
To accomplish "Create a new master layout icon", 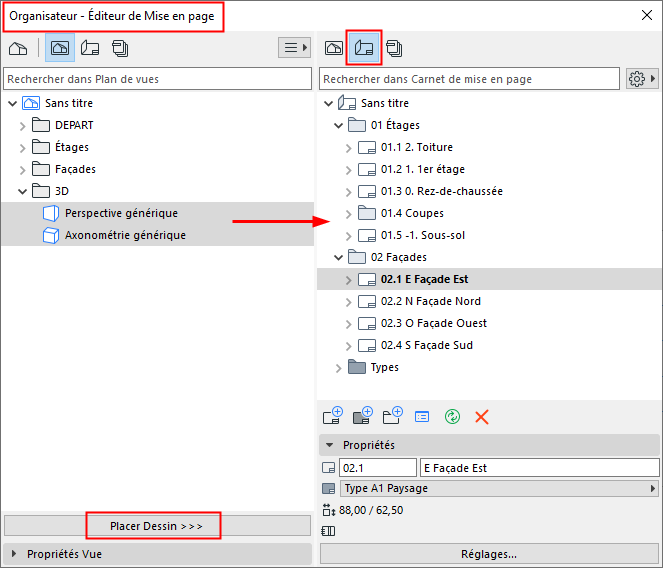I will pos(362,416).
